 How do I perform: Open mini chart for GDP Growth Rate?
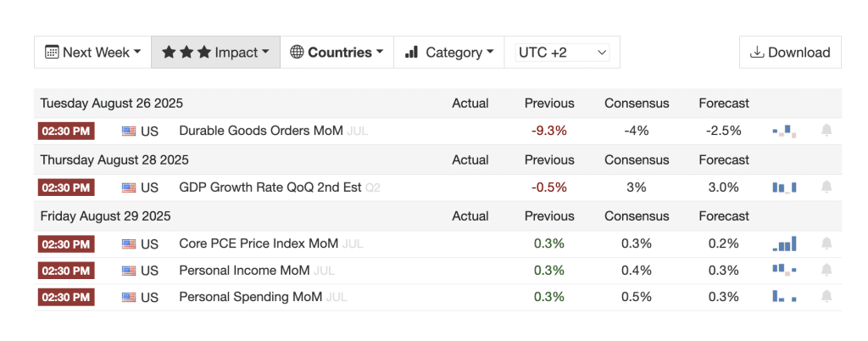(784, 187)
